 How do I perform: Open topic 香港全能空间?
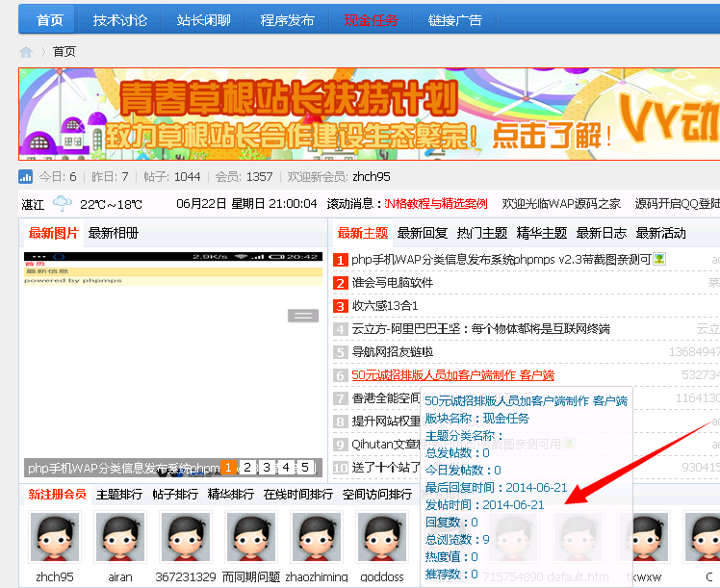(385, 398)
